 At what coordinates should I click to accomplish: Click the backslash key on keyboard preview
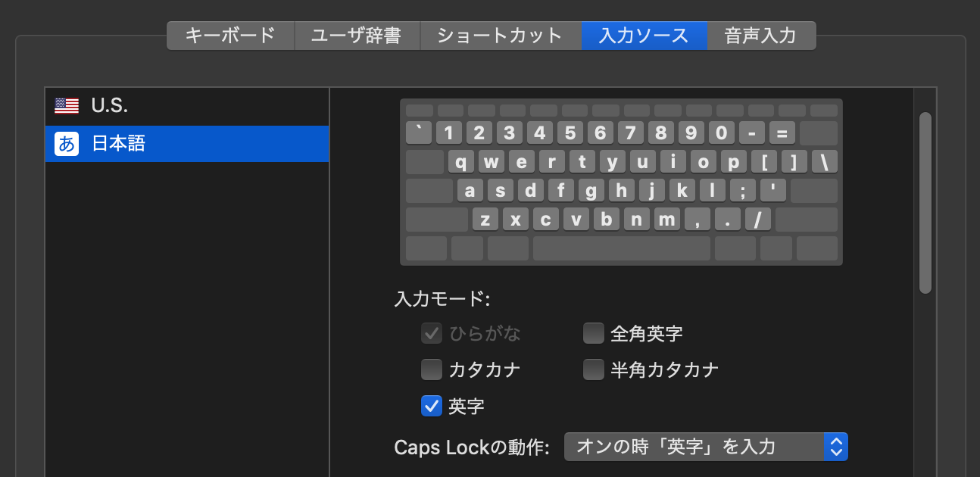pos(825,162)
